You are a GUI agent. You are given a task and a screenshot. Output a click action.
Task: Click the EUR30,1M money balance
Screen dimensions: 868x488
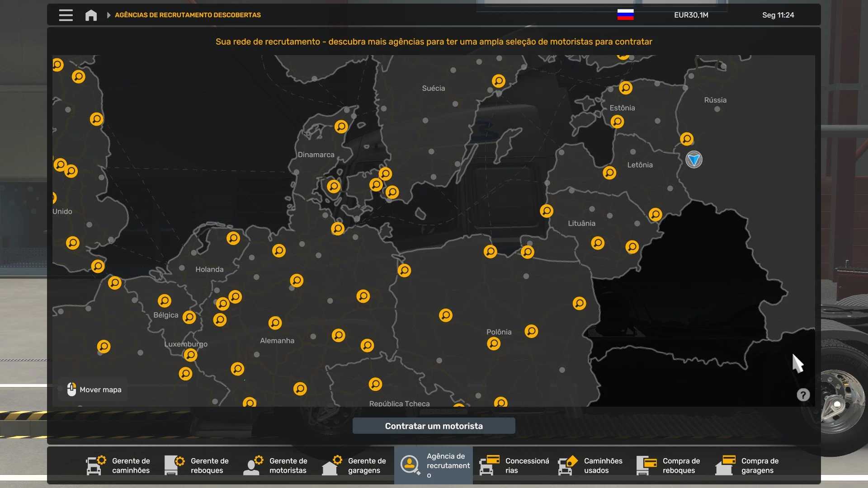coord(691,15)
